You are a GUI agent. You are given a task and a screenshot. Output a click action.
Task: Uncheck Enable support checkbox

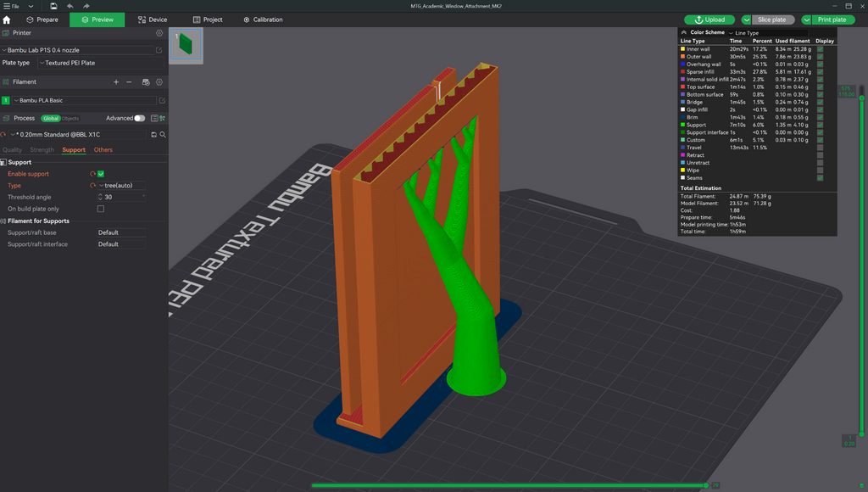pos(101,174)
